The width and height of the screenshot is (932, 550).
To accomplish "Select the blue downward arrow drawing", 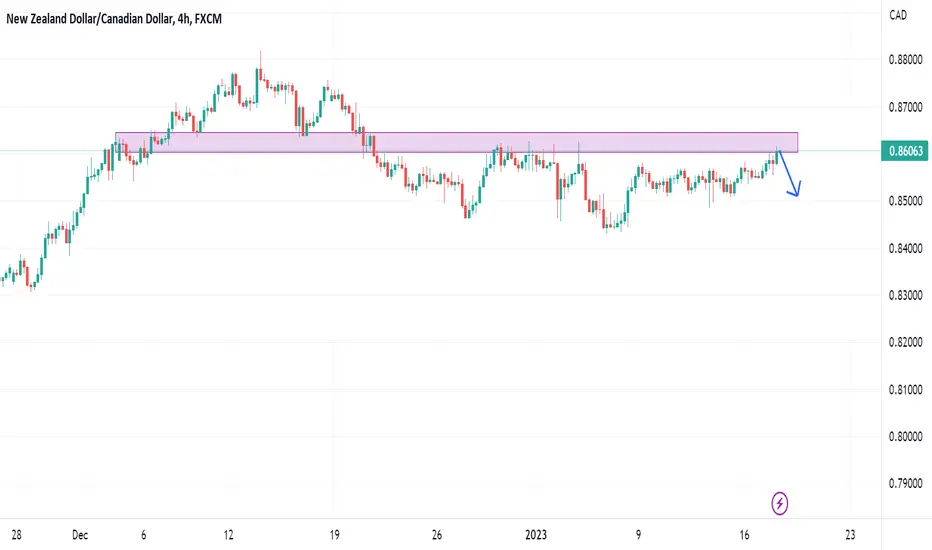I will point(790,174).
